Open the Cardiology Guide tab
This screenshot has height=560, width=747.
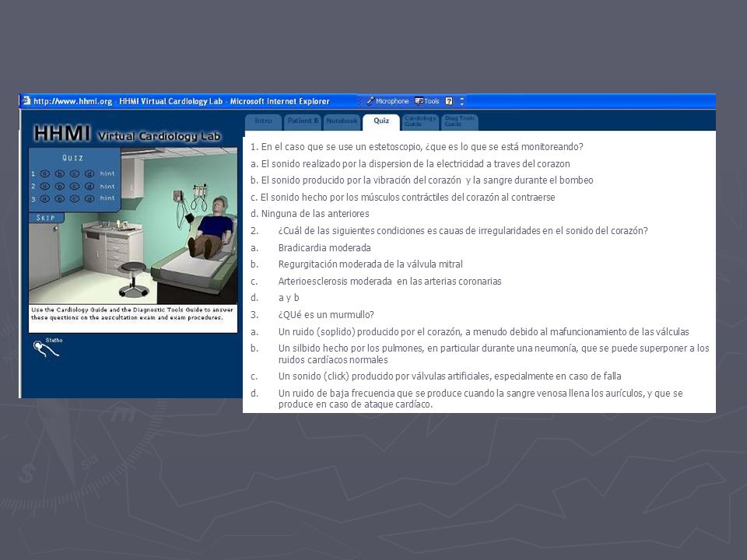point(420,121)
